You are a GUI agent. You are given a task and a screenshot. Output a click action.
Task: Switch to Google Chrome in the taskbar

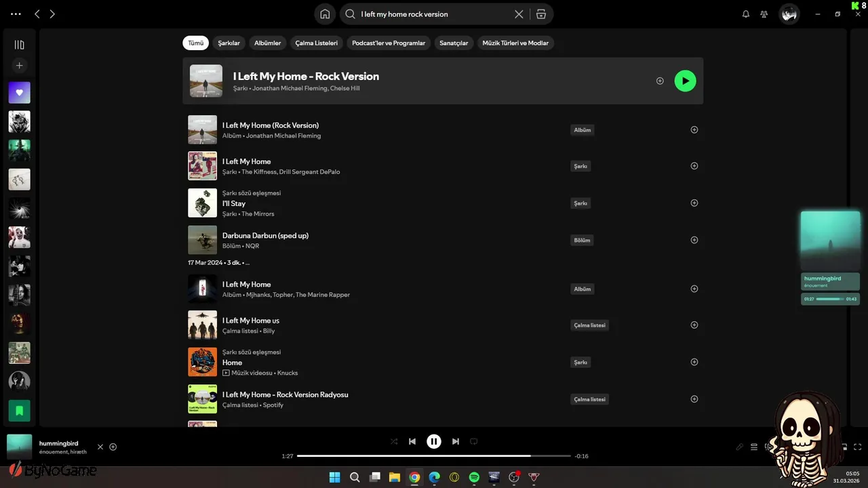tap(414, 477)
